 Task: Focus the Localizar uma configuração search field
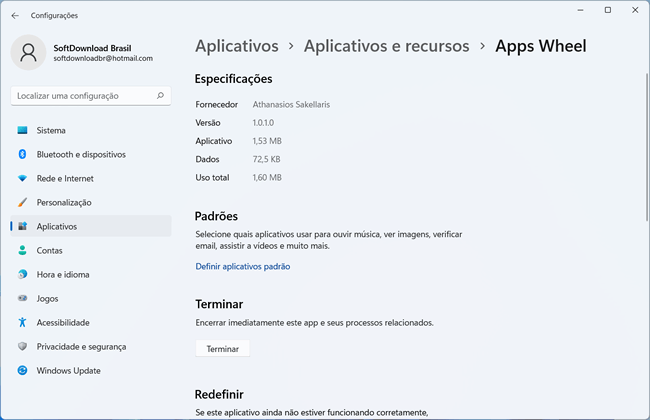tap(80, 96)
